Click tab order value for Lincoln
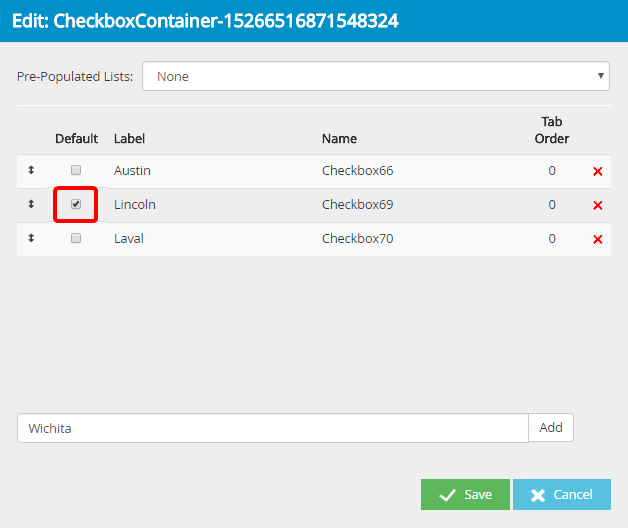The width and height of the screenshot is (628, 528). (552, 205)
